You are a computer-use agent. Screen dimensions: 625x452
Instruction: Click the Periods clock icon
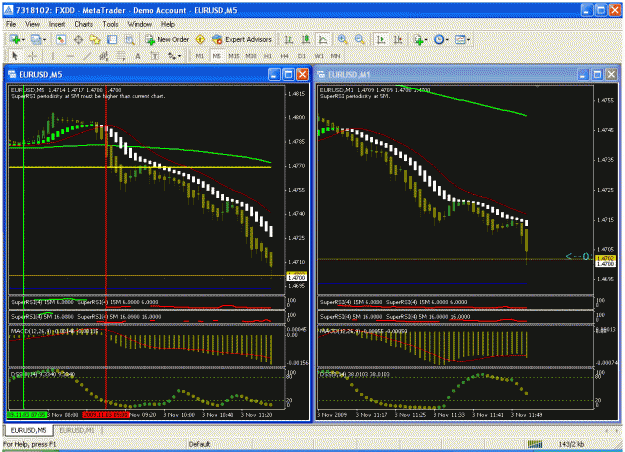pyautogui.click(x=439, y=39)
